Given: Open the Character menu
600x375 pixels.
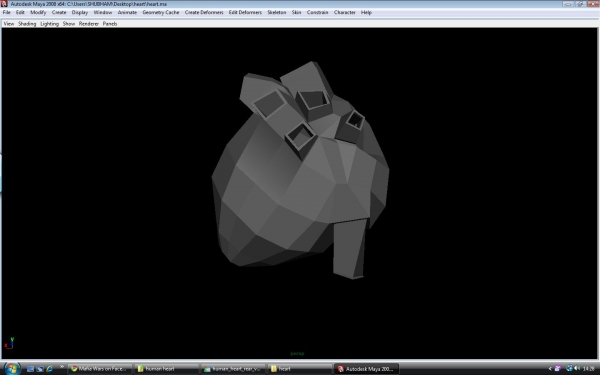Looking at the screenshot, I should tap(344, 13).
